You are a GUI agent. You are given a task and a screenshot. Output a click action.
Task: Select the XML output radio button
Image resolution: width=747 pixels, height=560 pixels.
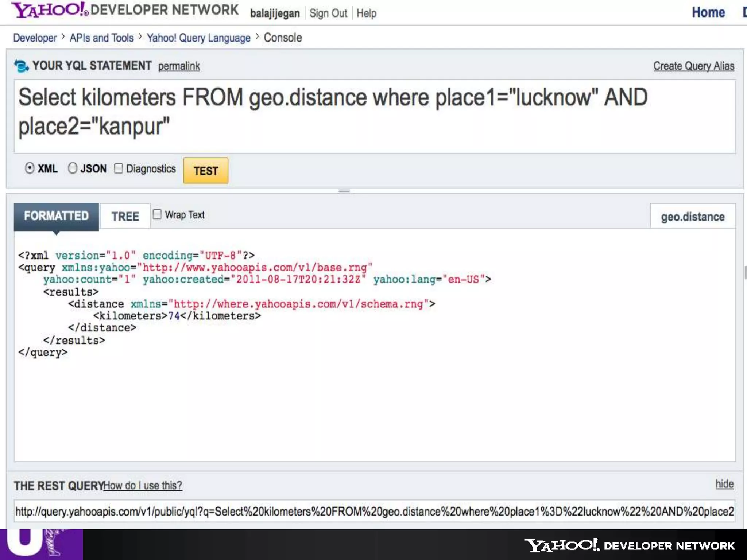30,168
